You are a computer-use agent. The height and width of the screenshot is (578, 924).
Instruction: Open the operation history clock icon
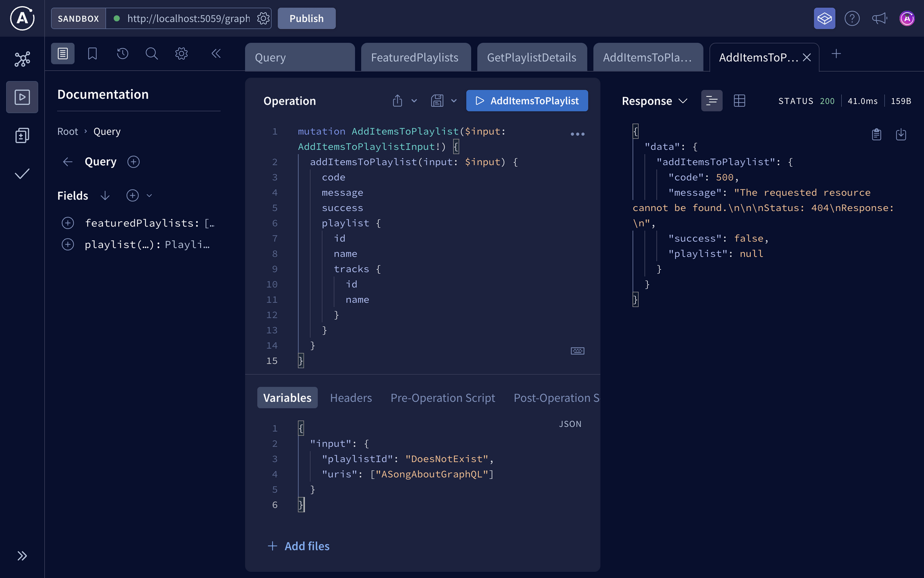(x=122, y=53)
